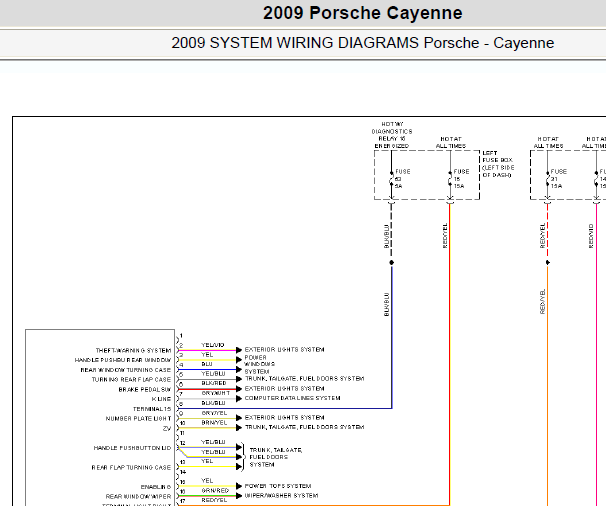Screen dimensions: 606x506
Task: Click the '2009 Porsche Cayenne' page heading
Action: click(363, 14)
